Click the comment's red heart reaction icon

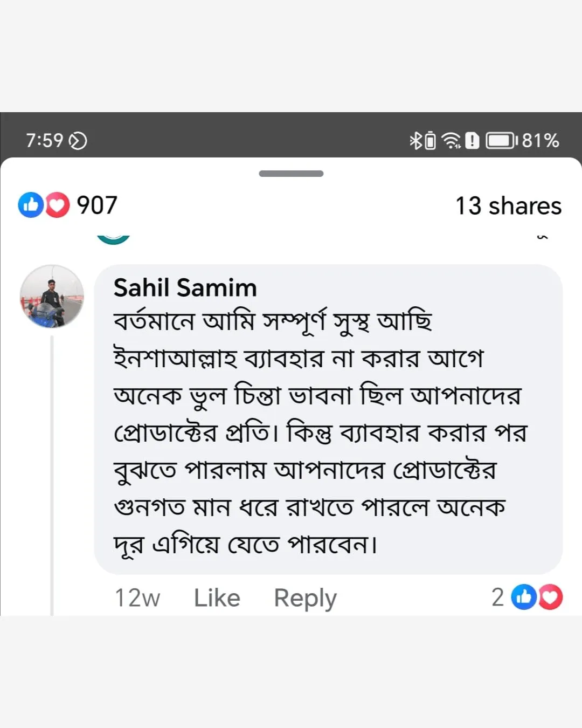tap(550, 597)
